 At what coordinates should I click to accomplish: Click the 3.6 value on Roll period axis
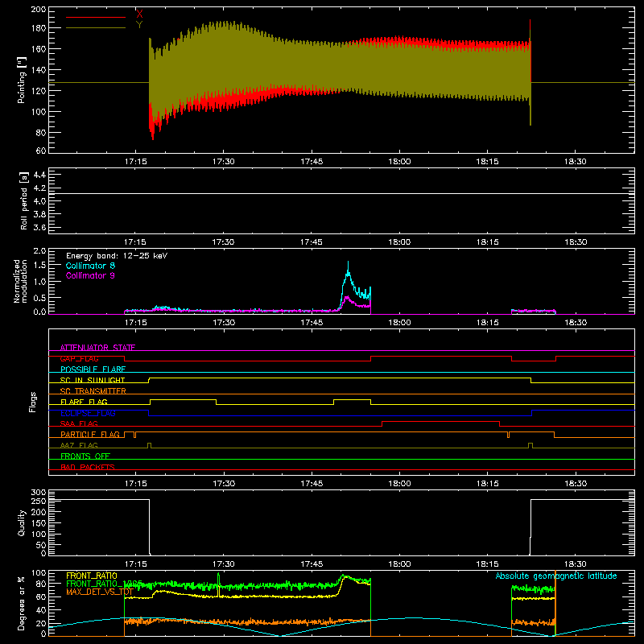(x=39, y=227)
